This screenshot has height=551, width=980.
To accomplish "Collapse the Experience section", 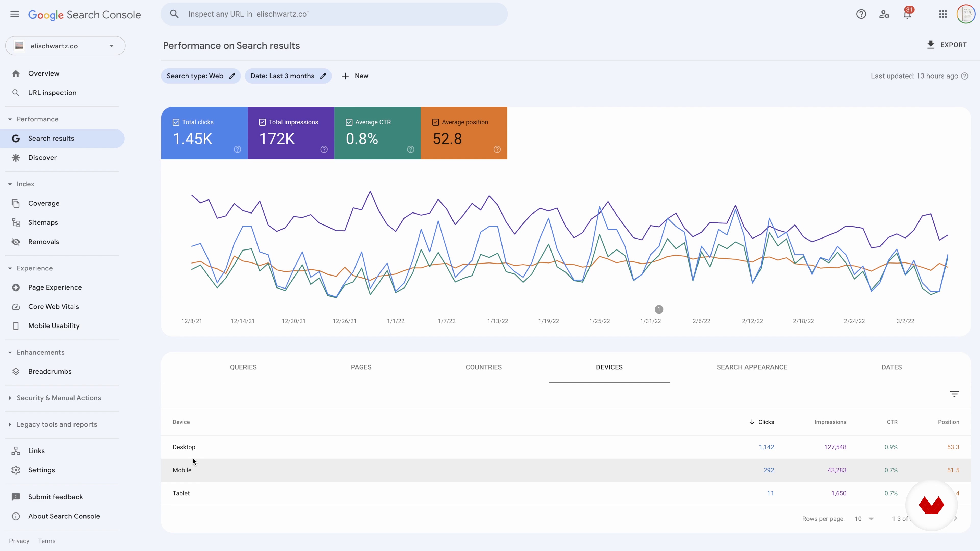I will 10,268.
